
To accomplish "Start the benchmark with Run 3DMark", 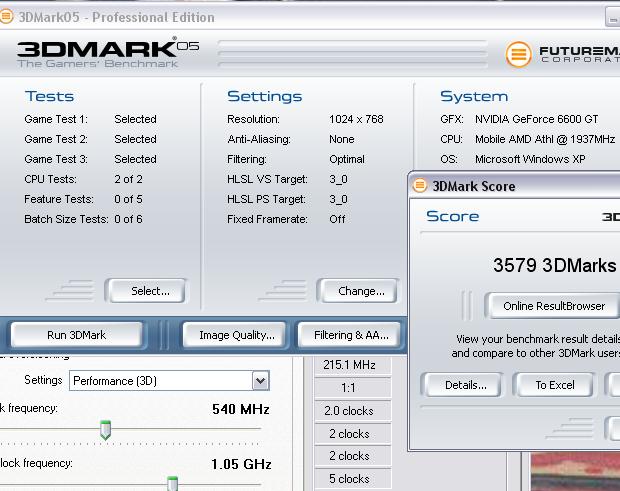I will click(77, 335).
